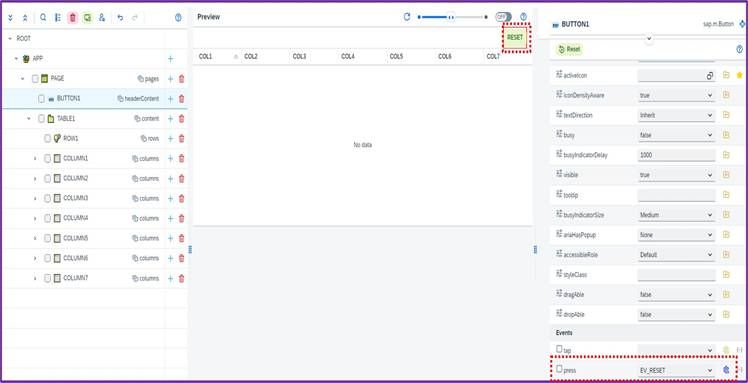This screenshot has width=748, height=383.
Task: Delete PAGE using its trash icon
Action: [181, 79]
